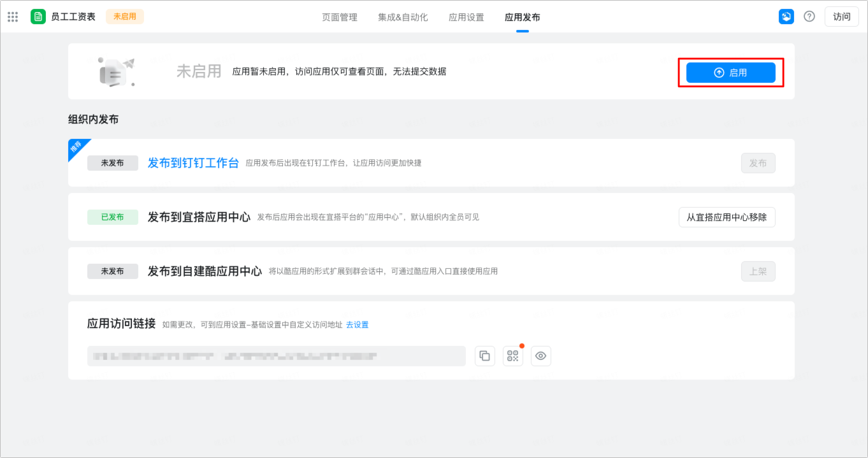The image size is (868, 458).
Task: Open the blue assistant icon near 访问
Action: [x=786, y=17]
